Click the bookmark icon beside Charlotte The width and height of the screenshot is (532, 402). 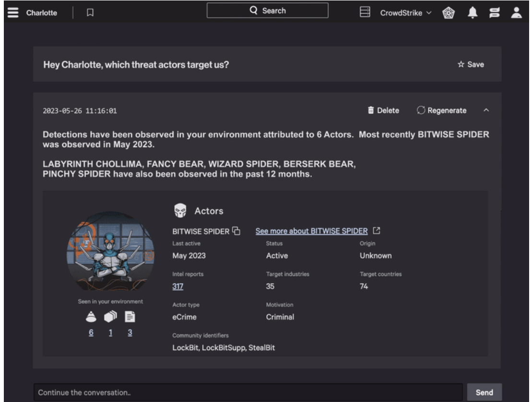click(x=90, y=13)
